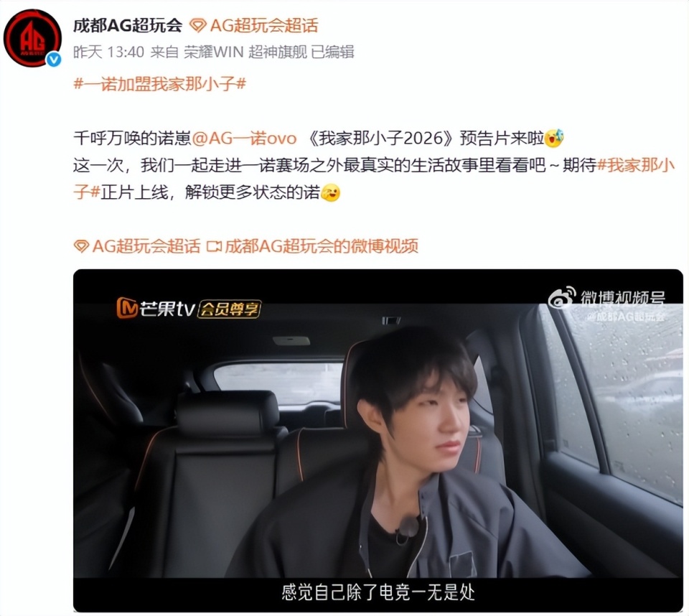Open the red AG team avatar
This screenshot has height=616, width=689.
coord(32,38)
